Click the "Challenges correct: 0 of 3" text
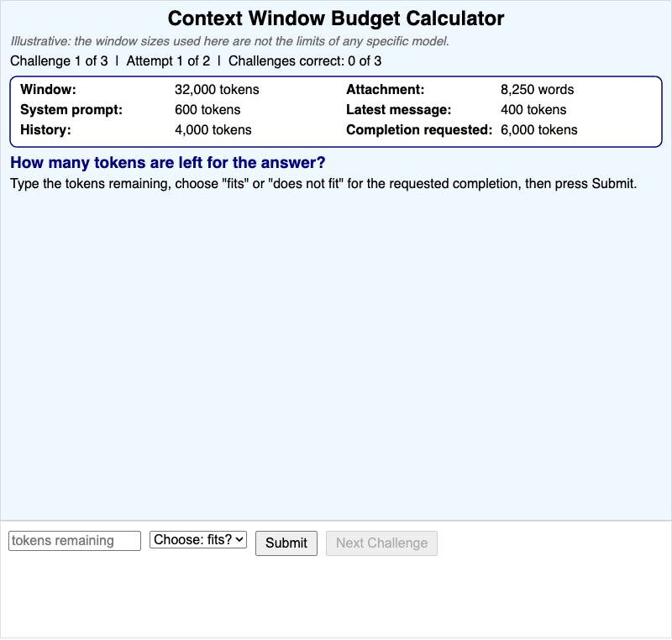 305,60
